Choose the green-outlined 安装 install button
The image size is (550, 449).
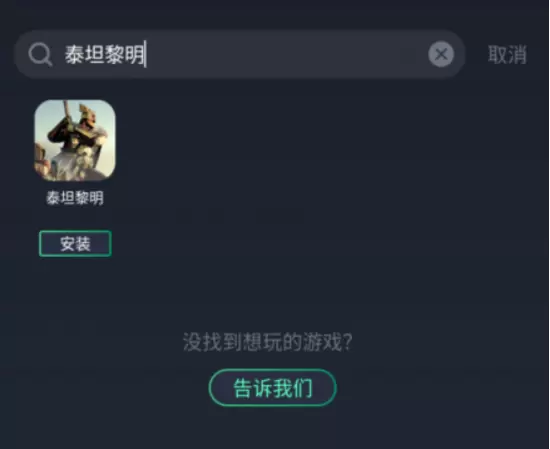click(x=75, y=243)
